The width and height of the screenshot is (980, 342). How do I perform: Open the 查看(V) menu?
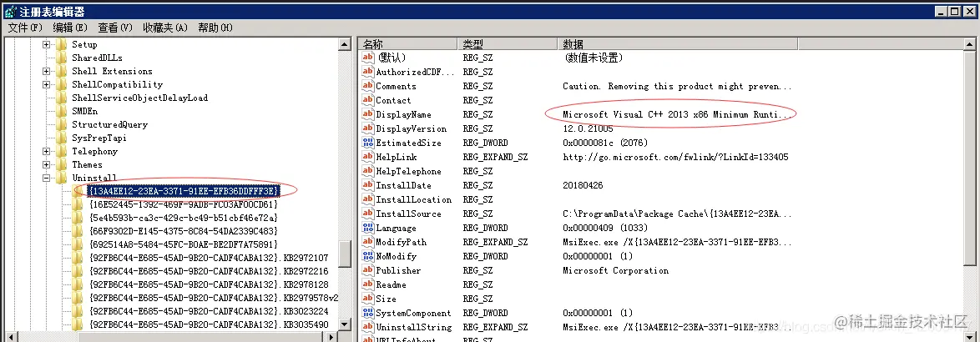(x=115, y=28)
